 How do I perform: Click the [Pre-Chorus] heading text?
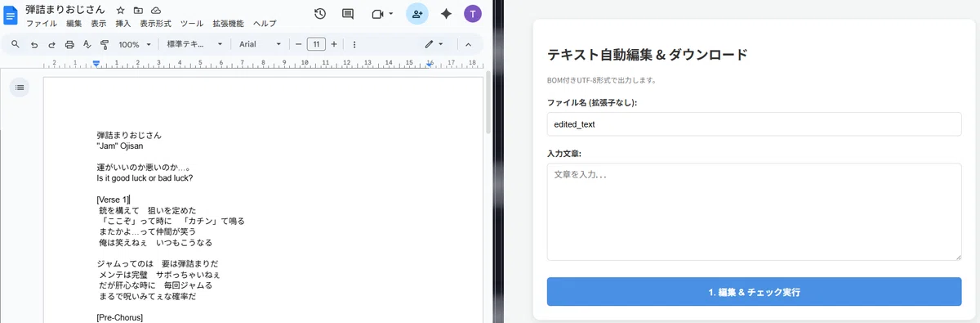point(120,317)
